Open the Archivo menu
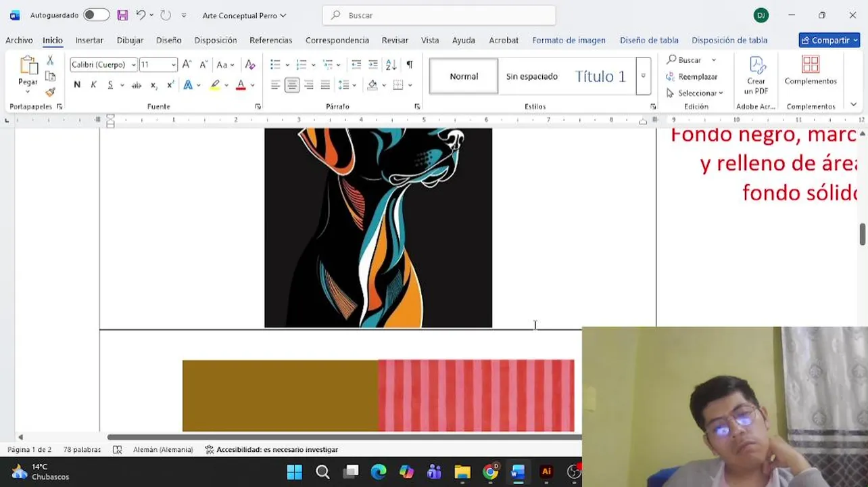 pyautogui.click(x=19, y=41)
